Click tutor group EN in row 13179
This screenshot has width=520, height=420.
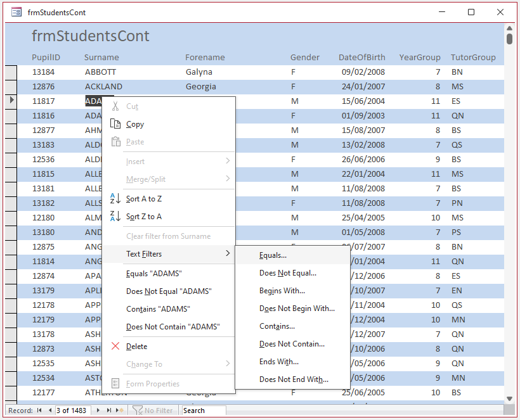(x=457, y=291)
